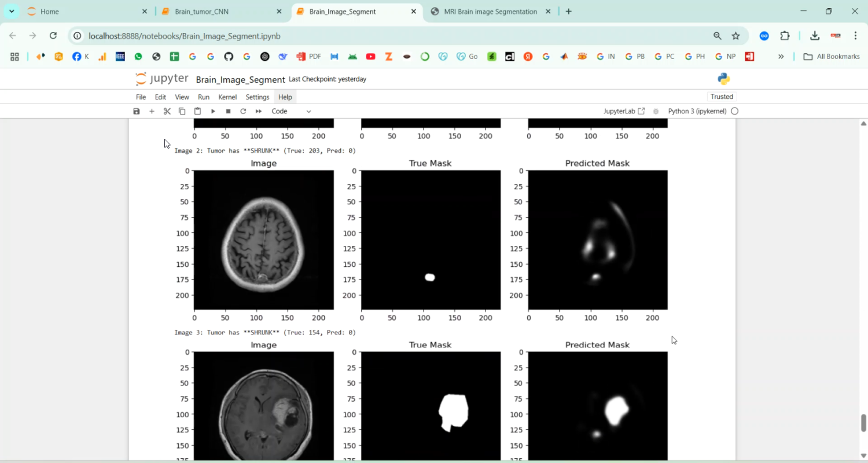Restart kernel and run all cells

259,111
